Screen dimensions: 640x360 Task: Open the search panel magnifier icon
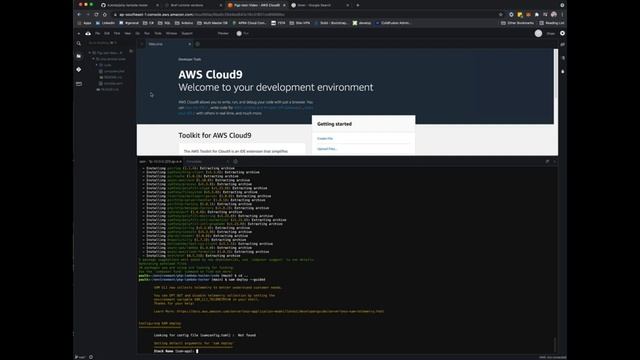79,43
